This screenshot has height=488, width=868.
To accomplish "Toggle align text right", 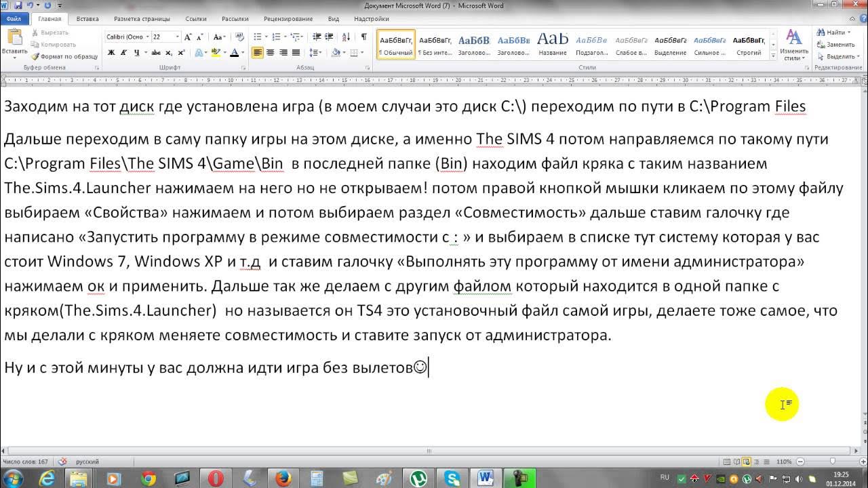I will (x=283, y=53).
